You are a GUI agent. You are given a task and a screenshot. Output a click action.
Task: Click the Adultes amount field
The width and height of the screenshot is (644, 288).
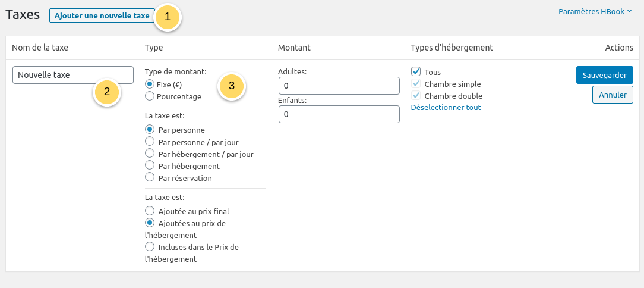[339, 86]
